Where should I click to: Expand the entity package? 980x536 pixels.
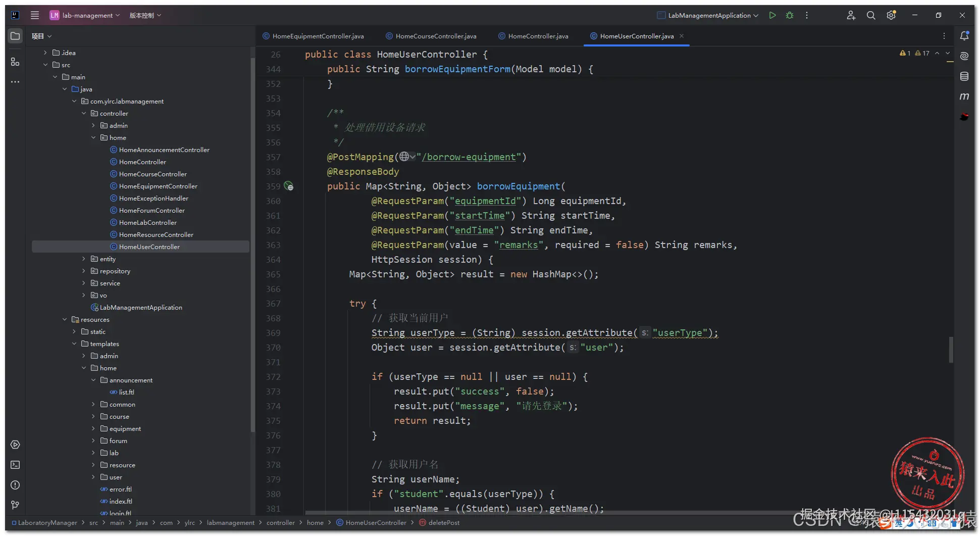[x=84, y=259]
